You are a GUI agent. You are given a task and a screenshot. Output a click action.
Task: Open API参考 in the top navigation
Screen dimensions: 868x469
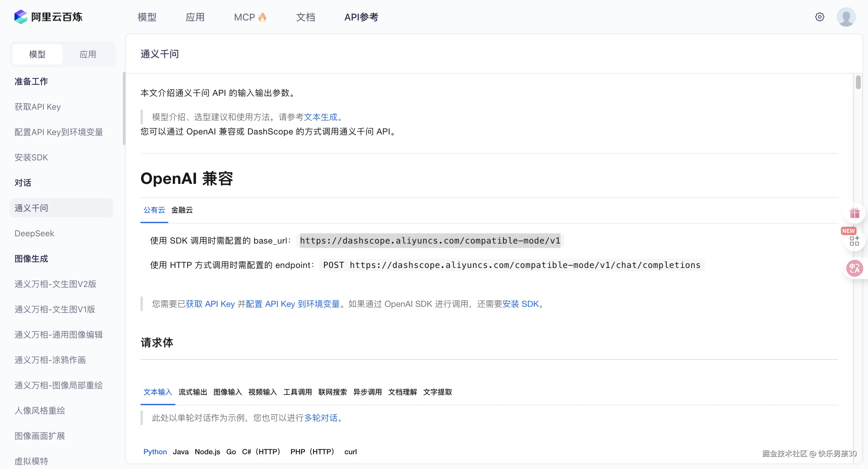(x=361, y=17)
